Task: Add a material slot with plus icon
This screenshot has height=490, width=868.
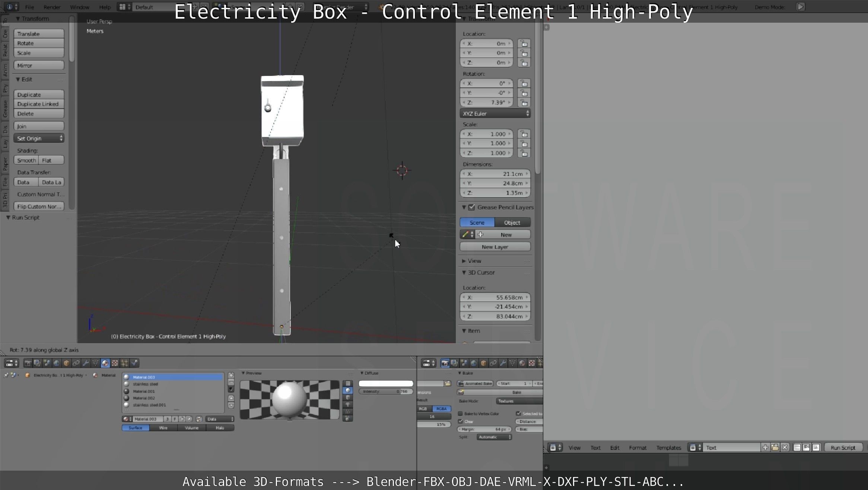Action: pos(231,375)
